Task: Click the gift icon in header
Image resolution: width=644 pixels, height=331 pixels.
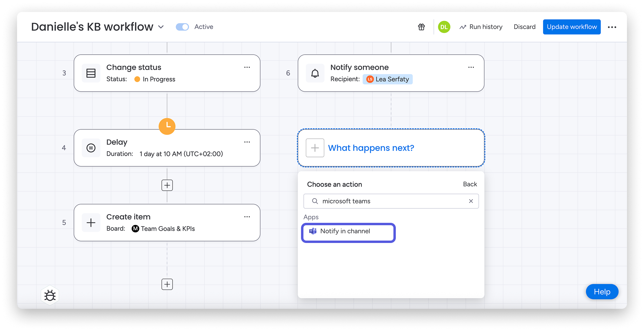Action: [x=421, y=27]
